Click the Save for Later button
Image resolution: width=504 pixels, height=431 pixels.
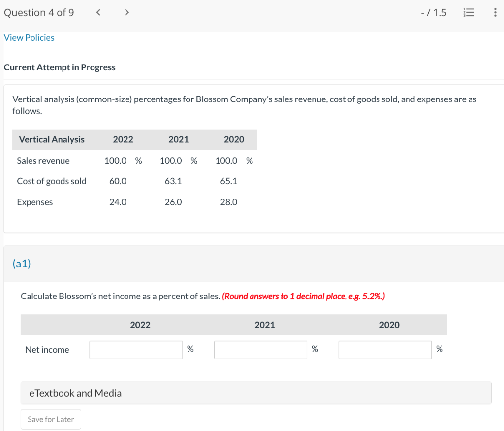point(51,419)
